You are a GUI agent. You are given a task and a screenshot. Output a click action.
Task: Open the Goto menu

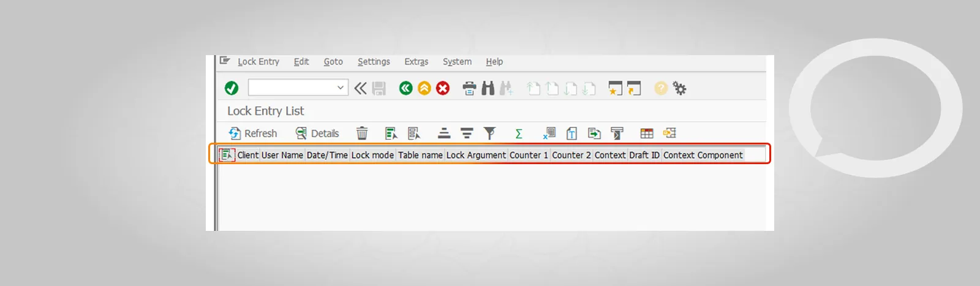point(333,62)
